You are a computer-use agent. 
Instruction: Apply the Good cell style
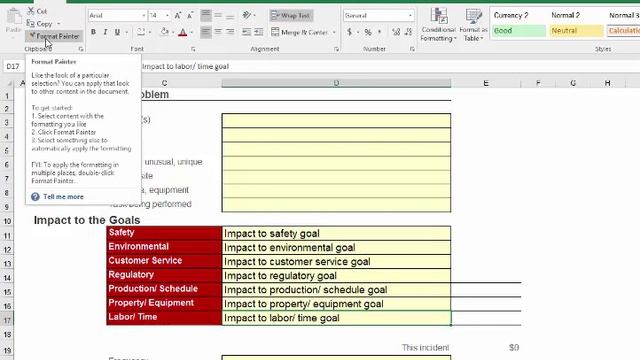pos(518,31)
